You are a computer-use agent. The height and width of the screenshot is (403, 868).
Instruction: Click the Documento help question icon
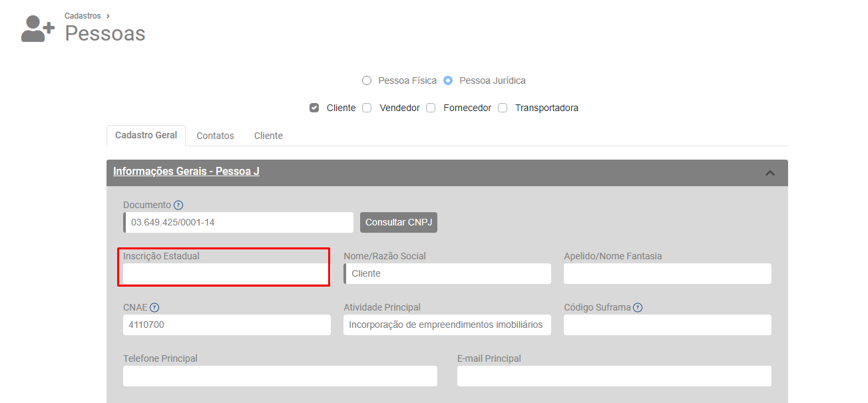pos(178,205)
